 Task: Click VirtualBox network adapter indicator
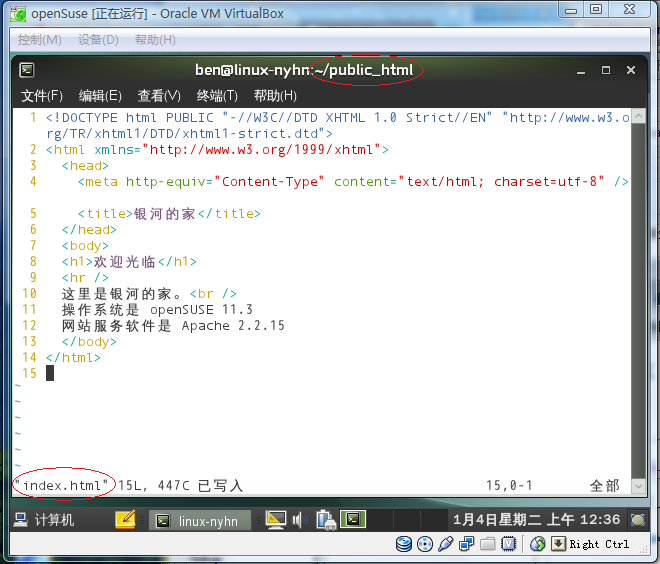coord(466,544)
